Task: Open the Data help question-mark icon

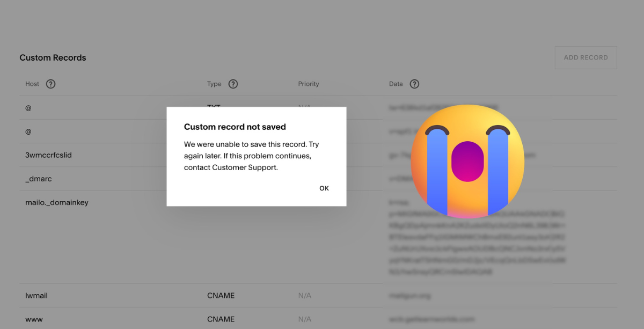Action: click(414, 84)
